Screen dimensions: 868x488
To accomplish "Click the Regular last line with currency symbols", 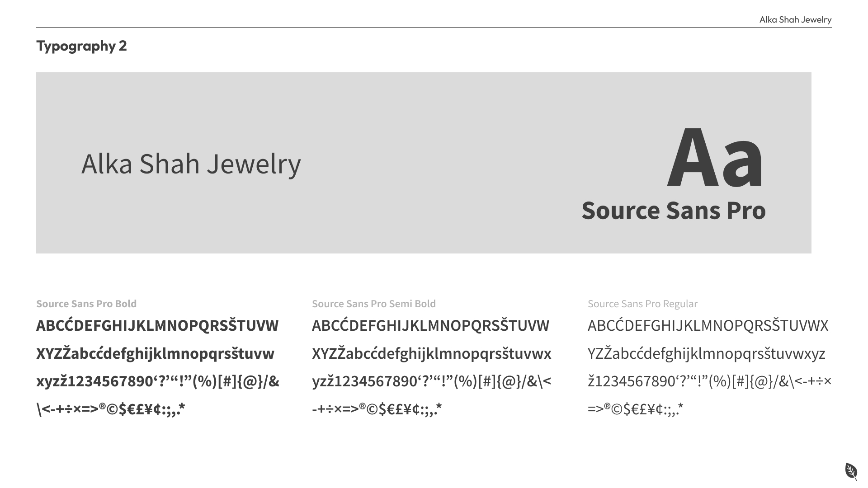I will 635,409.
